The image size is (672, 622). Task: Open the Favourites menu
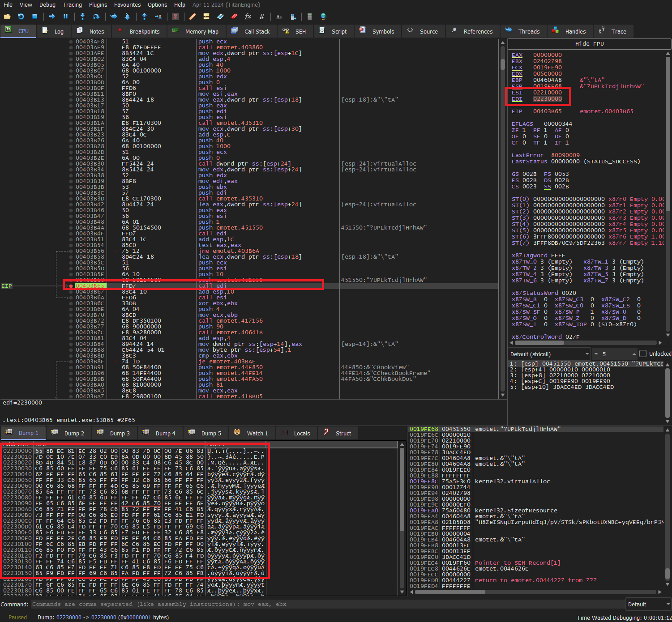(x=127, y=4)
